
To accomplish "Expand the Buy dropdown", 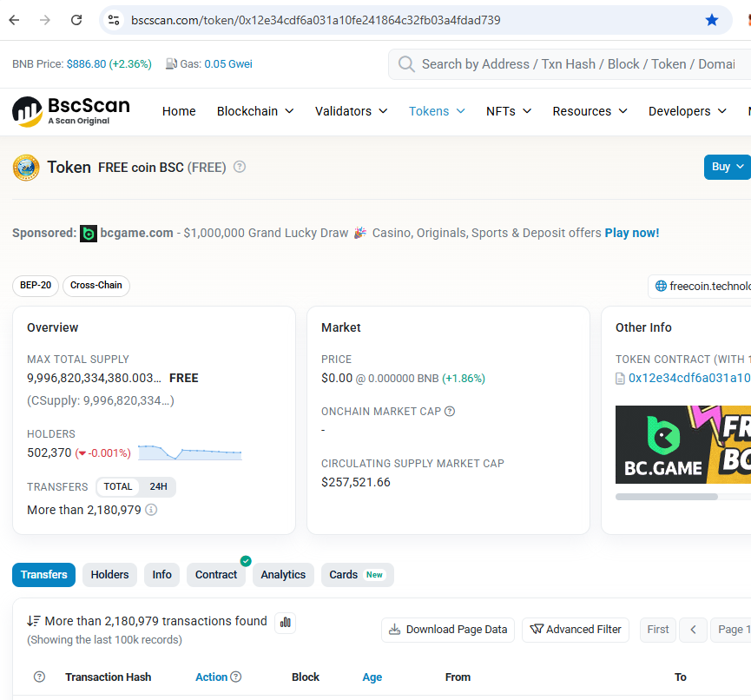I will (728, 167).
